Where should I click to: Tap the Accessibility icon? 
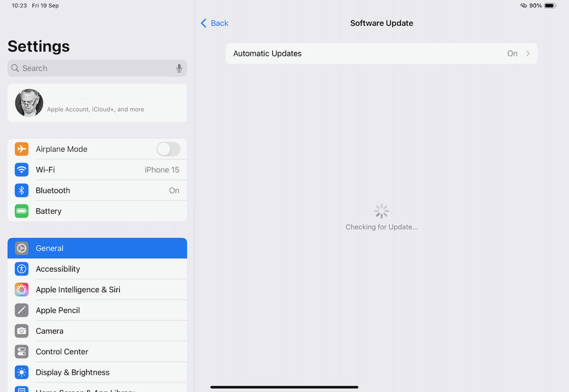(x=22, y=269)
